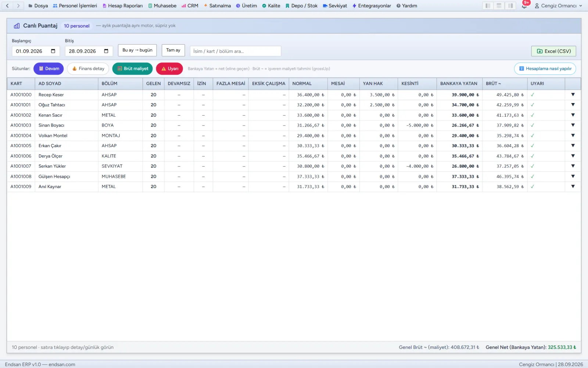Go forward with the right arrow
The image size is (588, 368).
point(18,6)
